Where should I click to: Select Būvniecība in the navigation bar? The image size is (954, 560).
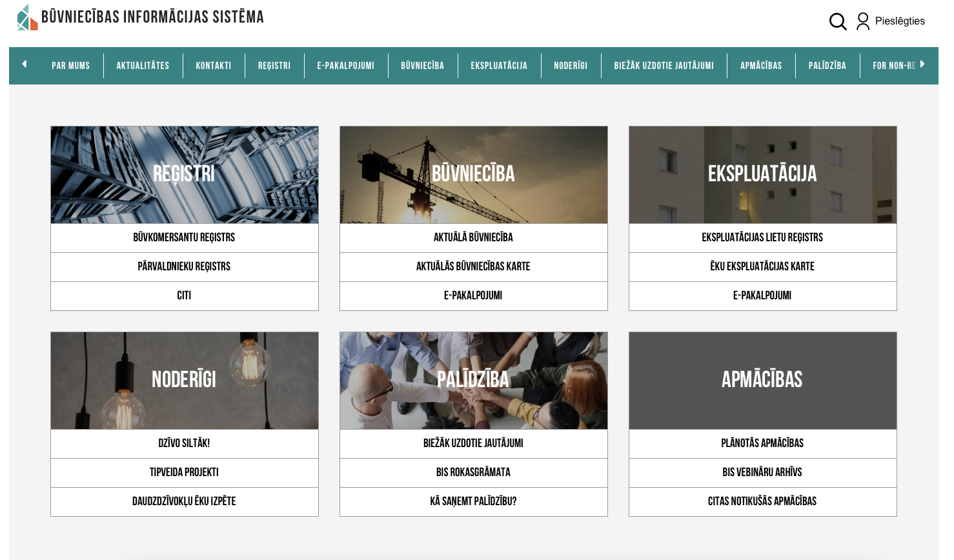pos(423,66)
